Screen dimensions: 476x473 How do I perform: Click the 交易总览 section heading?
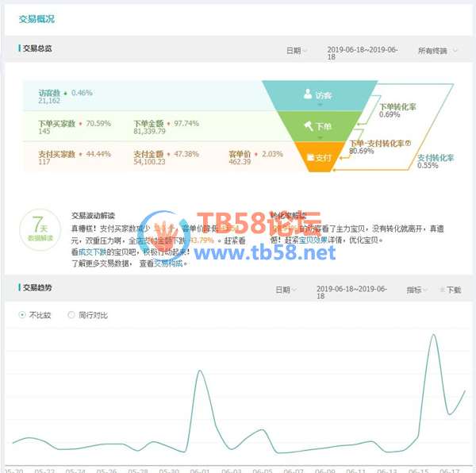click(x=37, y=48)
